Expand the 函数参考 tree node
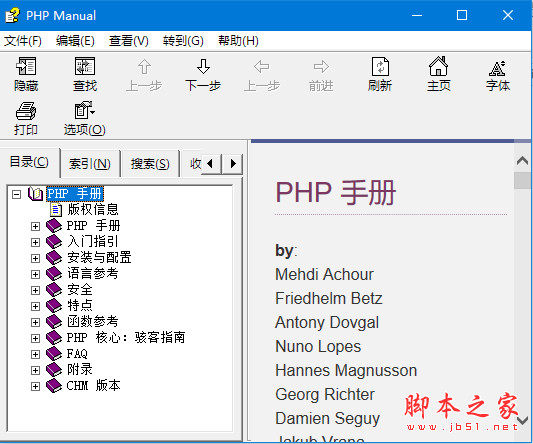The image size is (533, 444). (x=35, y=322)
